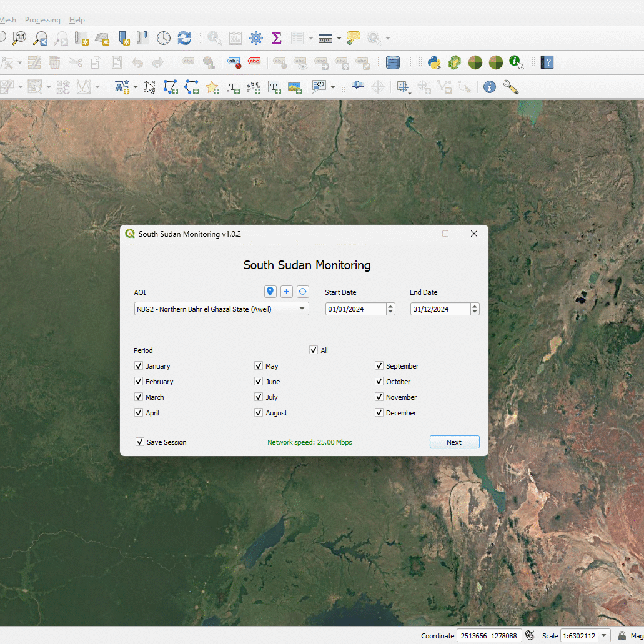Click the add AOI plus button
The image size is (644, 644).
pyautogui.click(x=287, y=292)
